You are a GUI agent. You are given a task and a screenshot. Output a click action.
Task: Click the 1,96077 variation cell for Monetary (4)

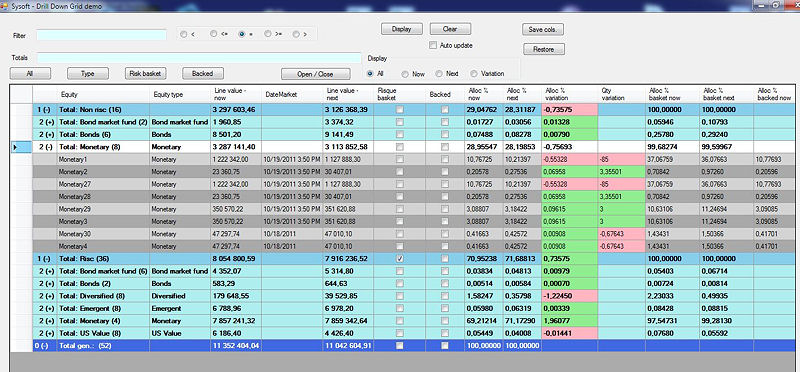569,321
